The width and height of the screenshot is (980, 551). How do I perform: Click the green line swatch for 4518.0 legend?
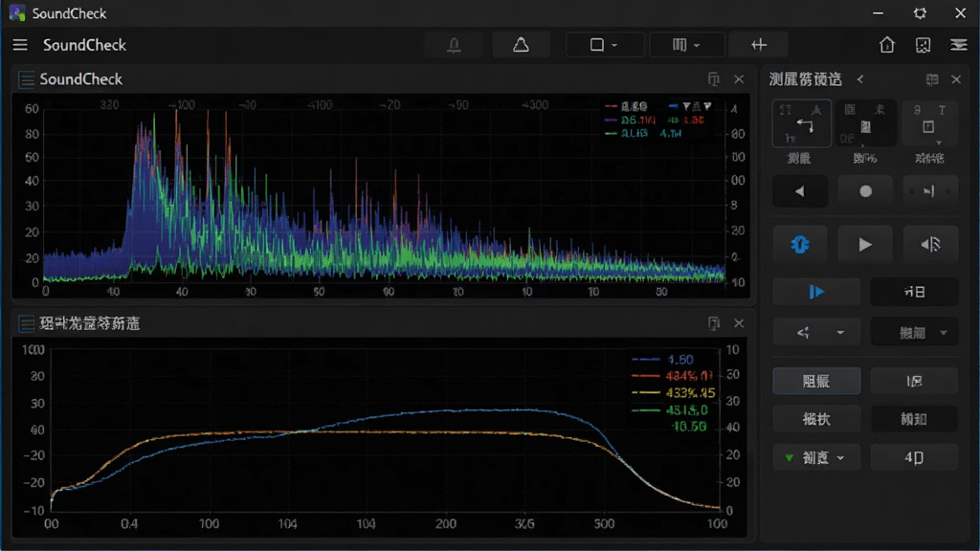646,410
